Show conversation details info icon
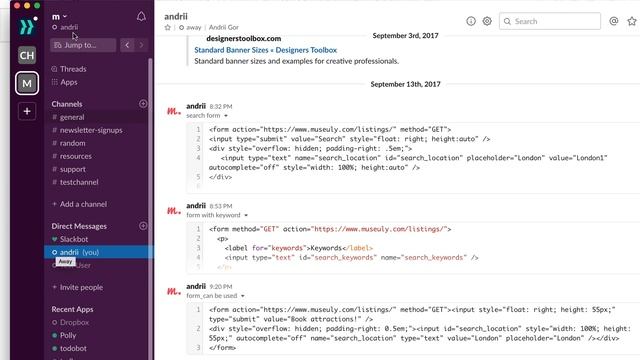The height and width of the screenshot is (360, 640). point(471,21)
